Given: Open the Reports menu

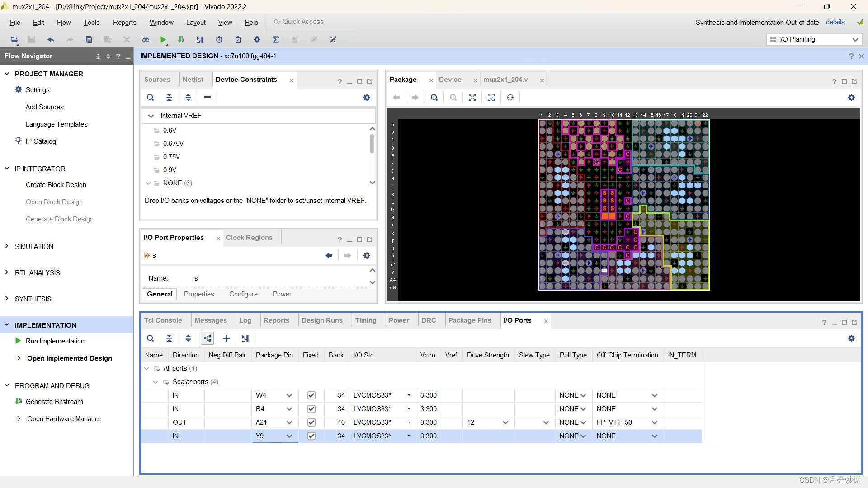Looking at the screenshot, I should tap(124, 23).
